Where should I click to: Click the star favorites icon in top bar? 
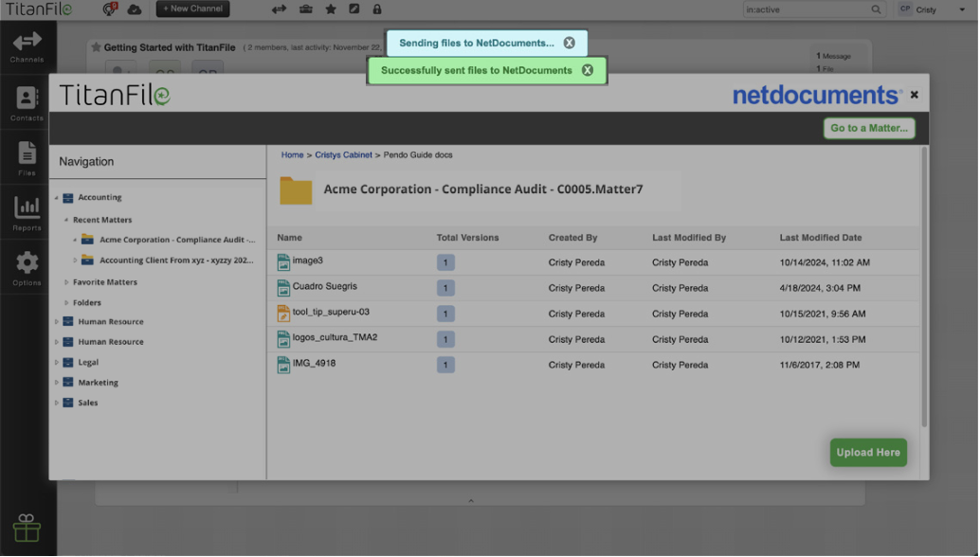pos(331,9)
